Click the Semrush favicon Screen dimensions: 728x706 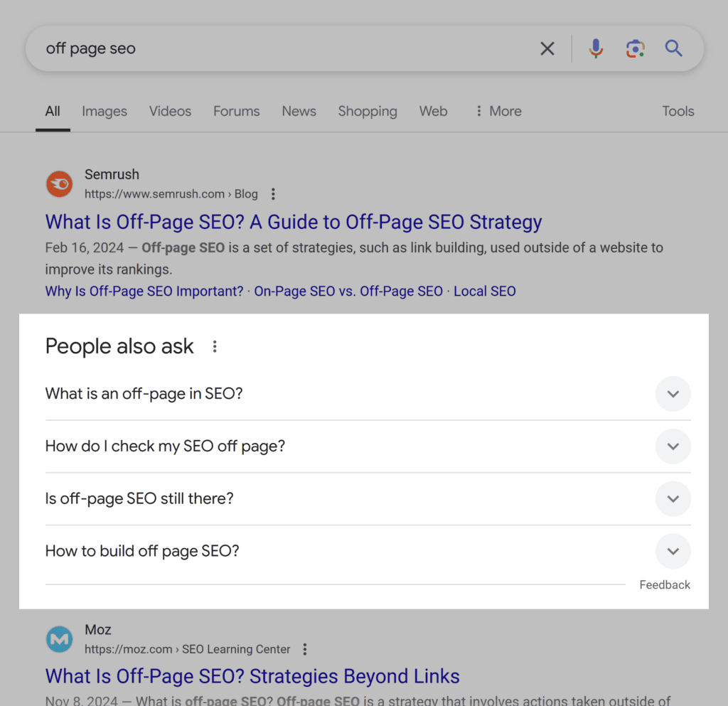pyautogui.click(x=59, y=183)
